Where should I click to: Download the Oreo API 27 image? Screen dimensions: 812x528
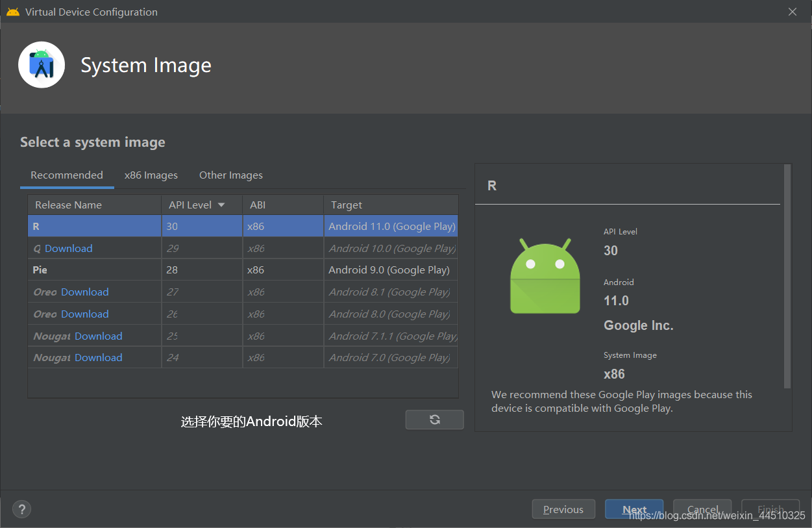85,292
